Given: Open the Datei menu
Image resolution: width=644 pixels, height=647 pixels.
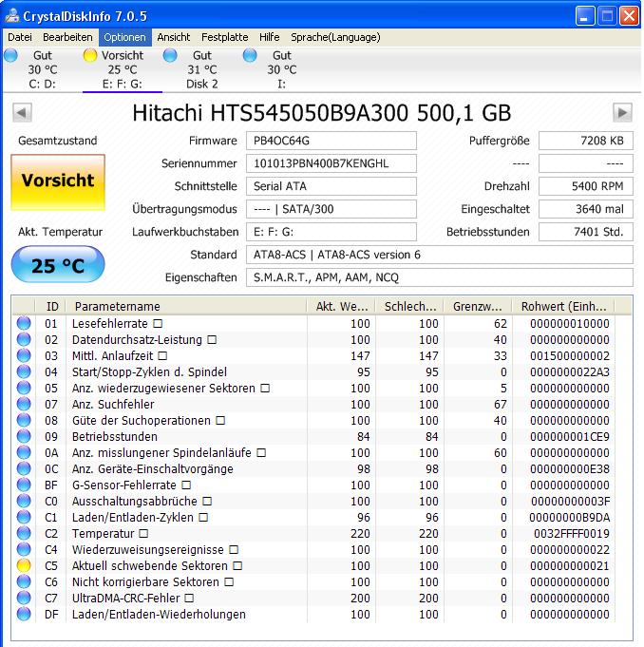Looking at the screenshot, I should point(19,37).
